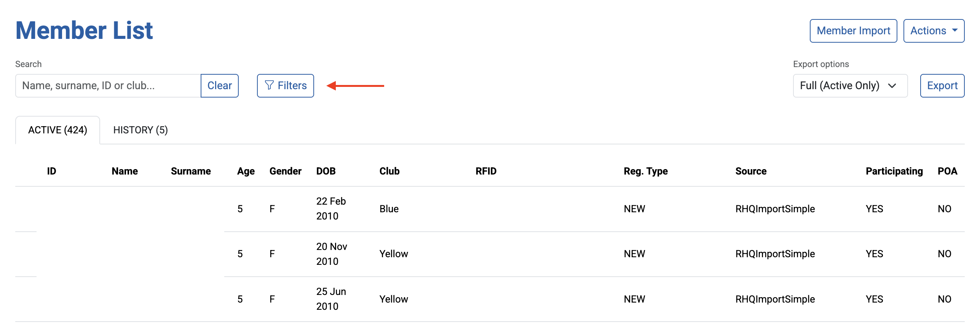This screenshot has height=330, width=980.
Task: Clear the search field
Action: 220,86
